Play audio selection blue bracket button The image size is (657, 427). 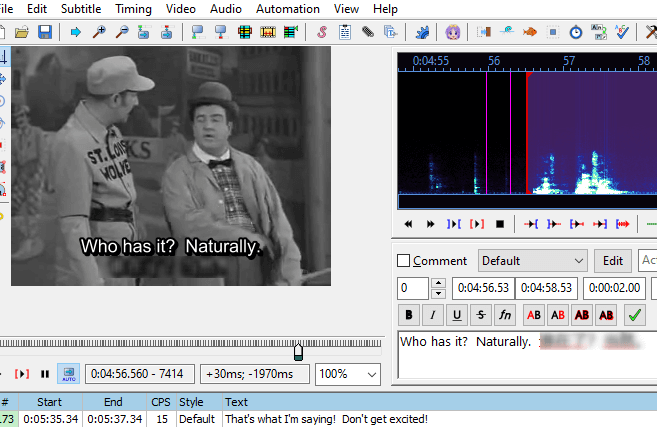453,224
